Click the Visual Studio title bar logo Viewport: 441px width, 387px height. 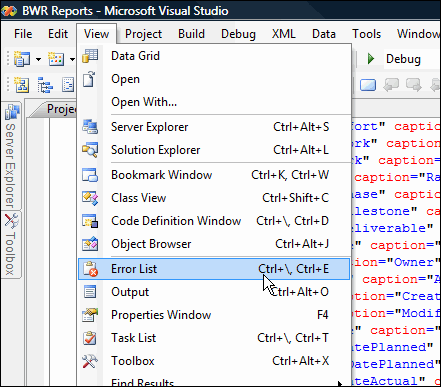coord(9,11)
